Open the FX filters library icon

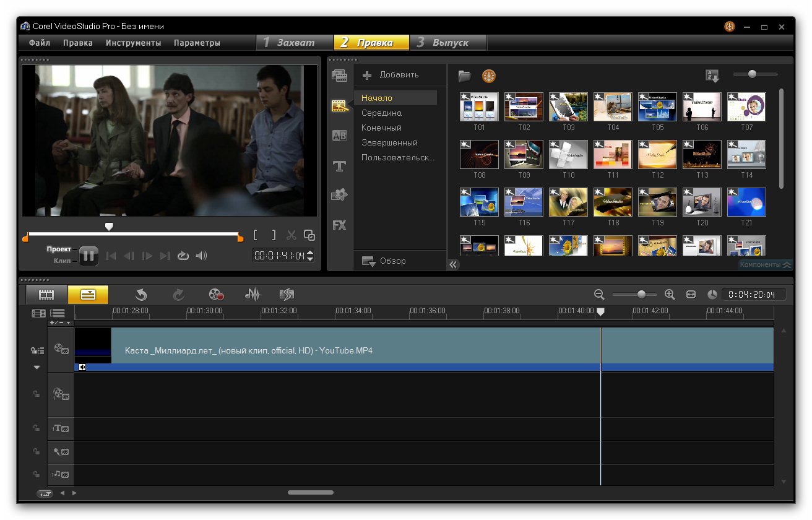coord(339,225)
